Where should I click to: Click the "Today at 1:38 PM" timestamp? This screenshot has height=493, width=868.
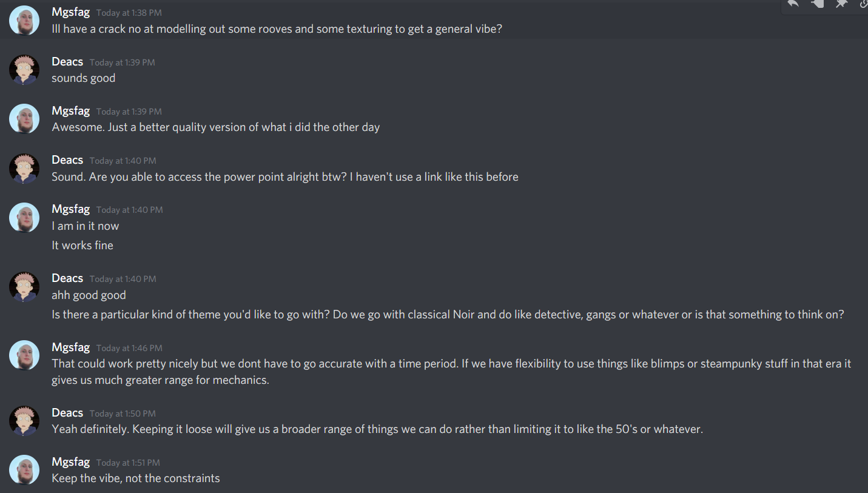pyautogui.click(x=129, y=13)
